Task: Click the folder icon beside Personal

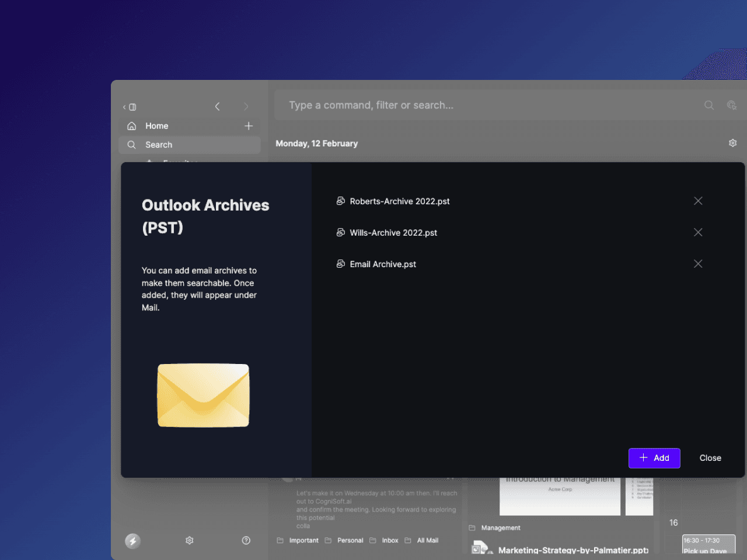Action: coord(328,541)
